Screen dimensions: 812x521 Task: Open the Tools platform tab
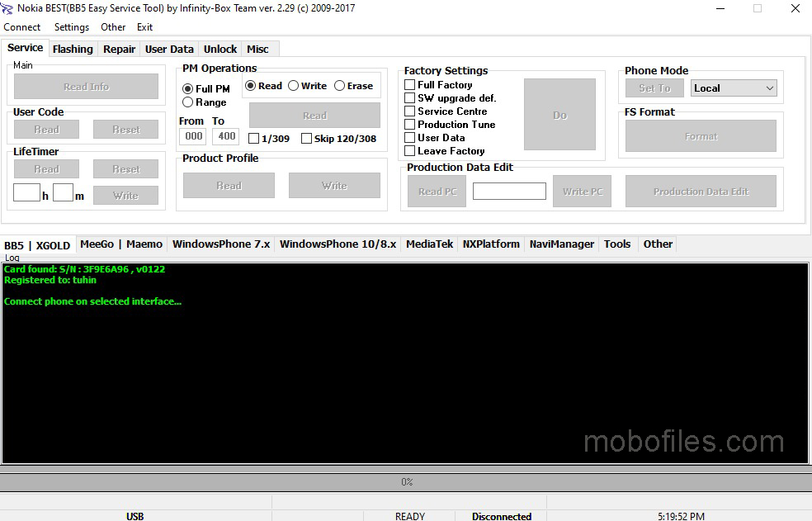click(x=617, y=244)
